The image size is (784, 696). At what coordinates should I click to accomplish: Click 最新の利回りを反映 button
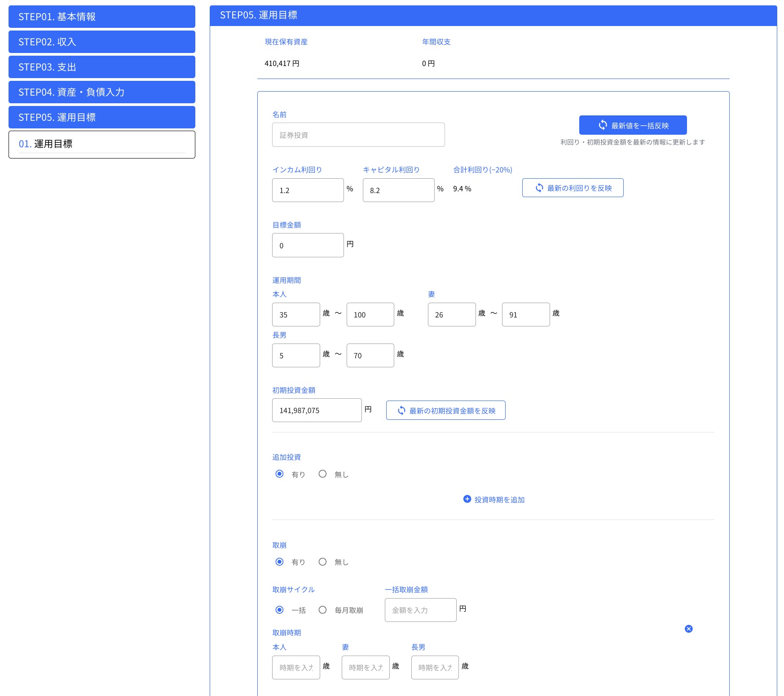(x=573, y=188)
